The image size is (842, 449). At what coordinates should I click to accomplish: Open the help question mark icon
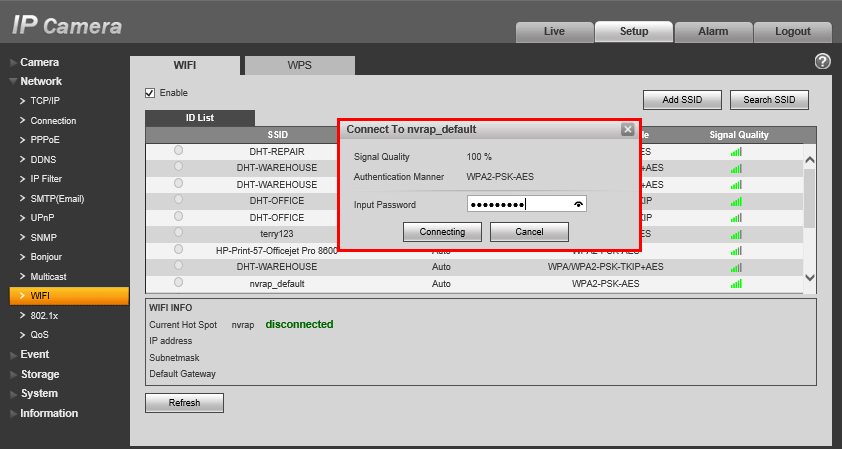click(822, 62)
